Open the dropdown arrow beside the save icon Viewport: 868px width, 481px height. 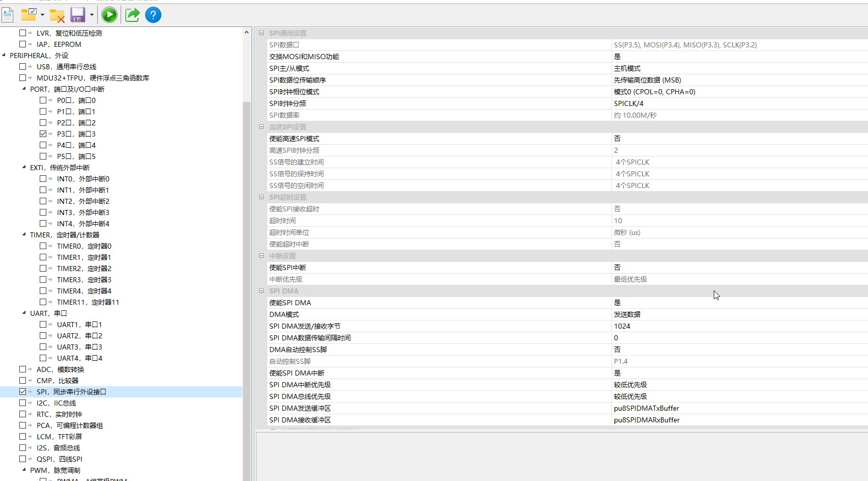point(92,15)
